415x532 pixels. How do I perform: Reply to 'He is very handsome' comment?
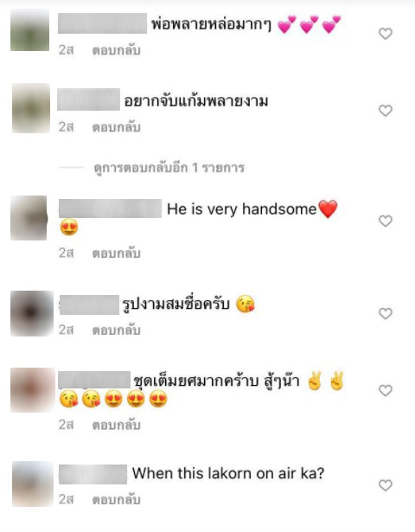click(117, 253)
